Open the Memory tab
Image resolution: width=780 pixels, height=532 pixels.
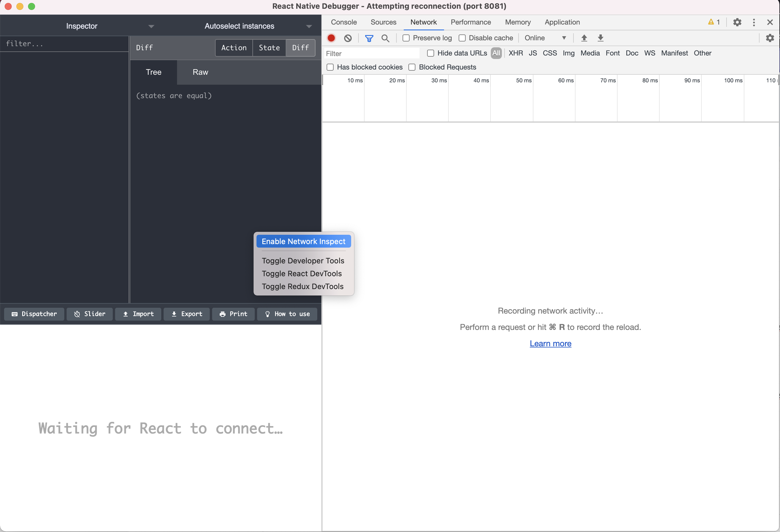point(518,22)
